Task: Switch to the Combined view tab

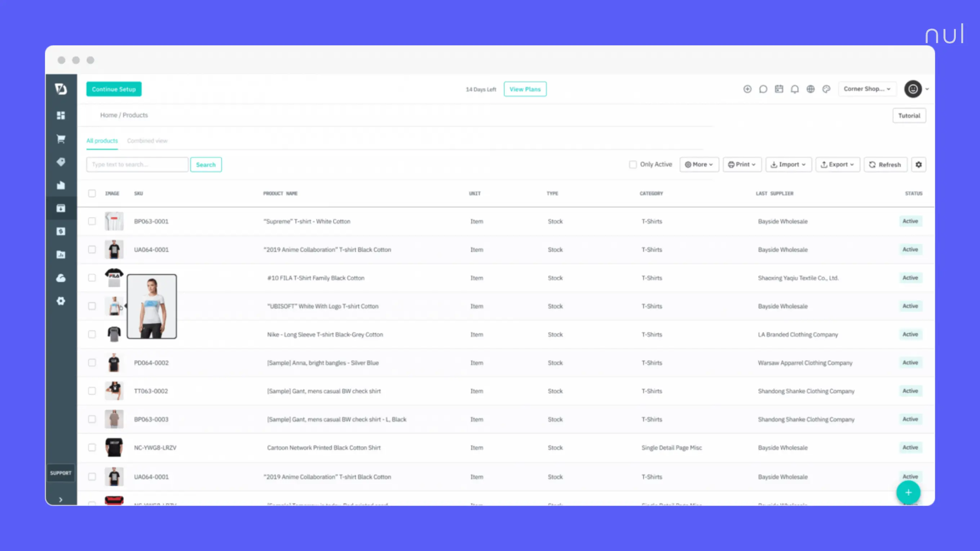Action: coord(147,141)
